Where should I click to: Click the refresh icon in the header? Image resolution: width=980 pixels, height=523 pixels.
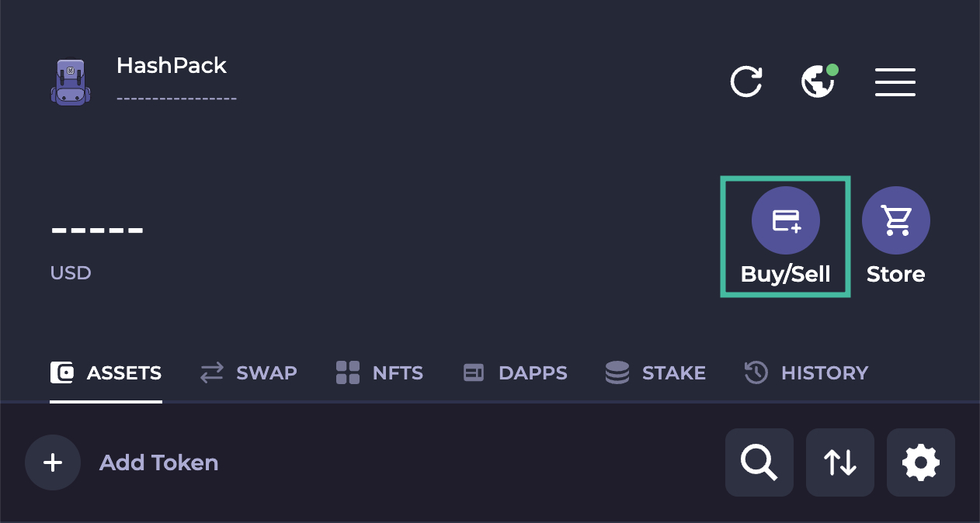tap(746, 81)
